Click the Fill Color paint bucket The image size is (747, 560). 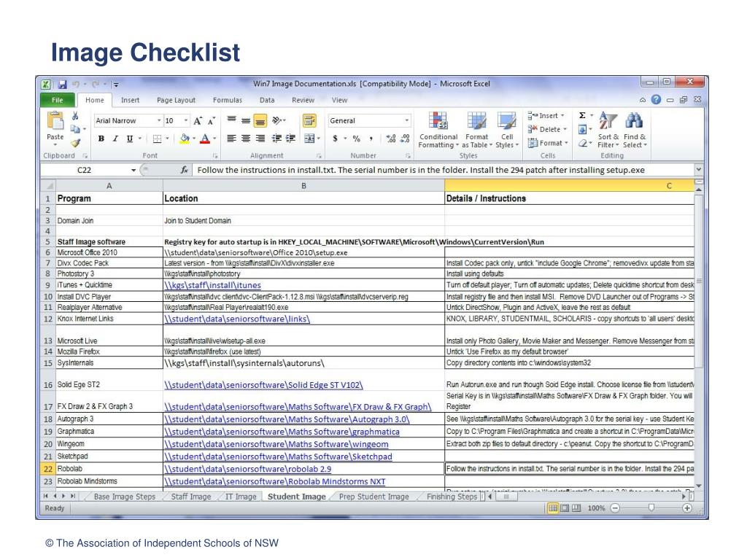[x=185, y=139]
